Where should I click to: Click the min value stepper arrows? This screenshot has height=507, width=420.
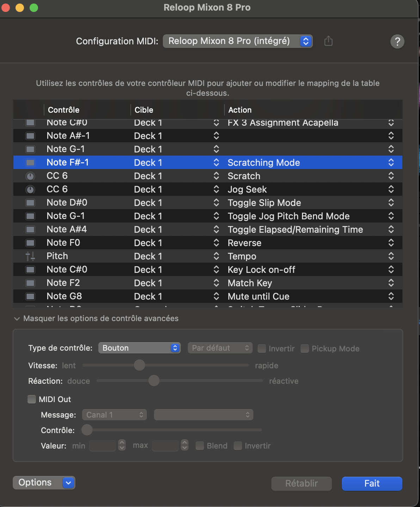pos(122,445)
